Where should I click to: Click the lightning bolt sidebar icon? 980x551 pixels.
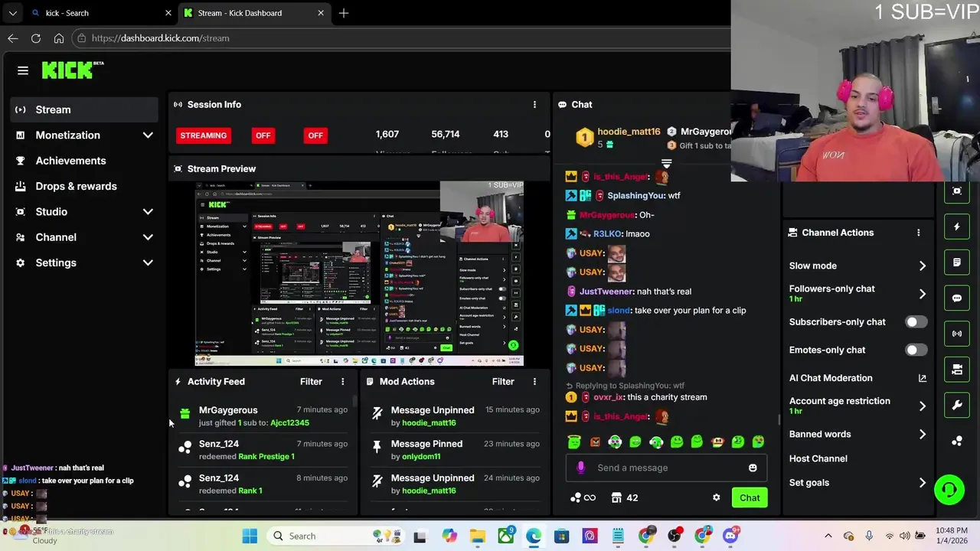pos(957,227)
